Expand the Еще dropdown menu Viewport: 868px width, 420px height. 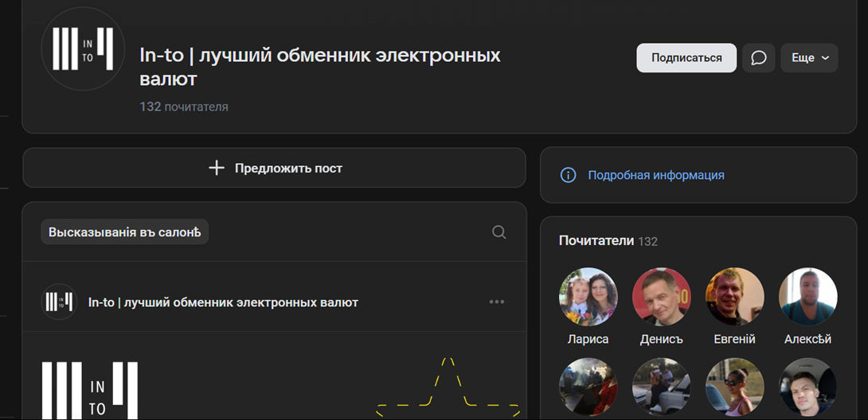tap(809, 58)
